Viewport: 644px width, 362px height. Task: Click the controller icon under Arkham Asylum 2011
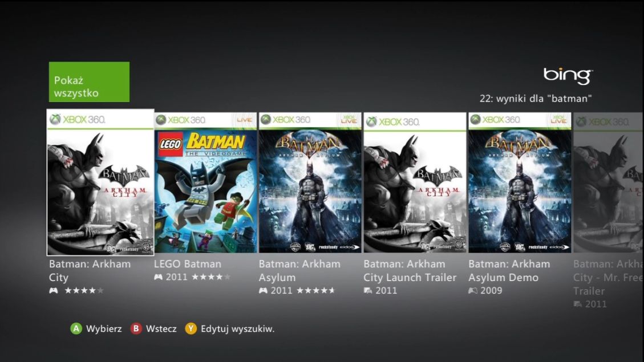[264, 291]
